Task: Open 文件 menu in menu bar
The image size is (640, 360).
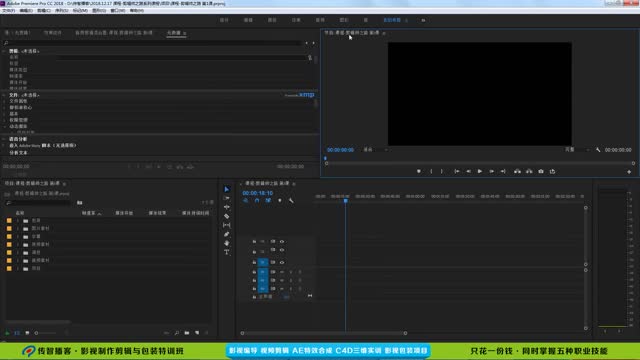Action: pos(9,11)
